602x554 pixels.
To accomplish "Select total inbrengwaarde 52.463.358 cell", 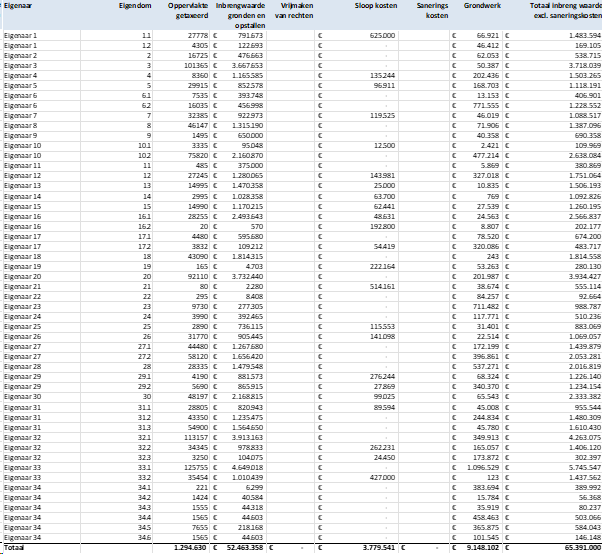I will [x=238, y=548].
